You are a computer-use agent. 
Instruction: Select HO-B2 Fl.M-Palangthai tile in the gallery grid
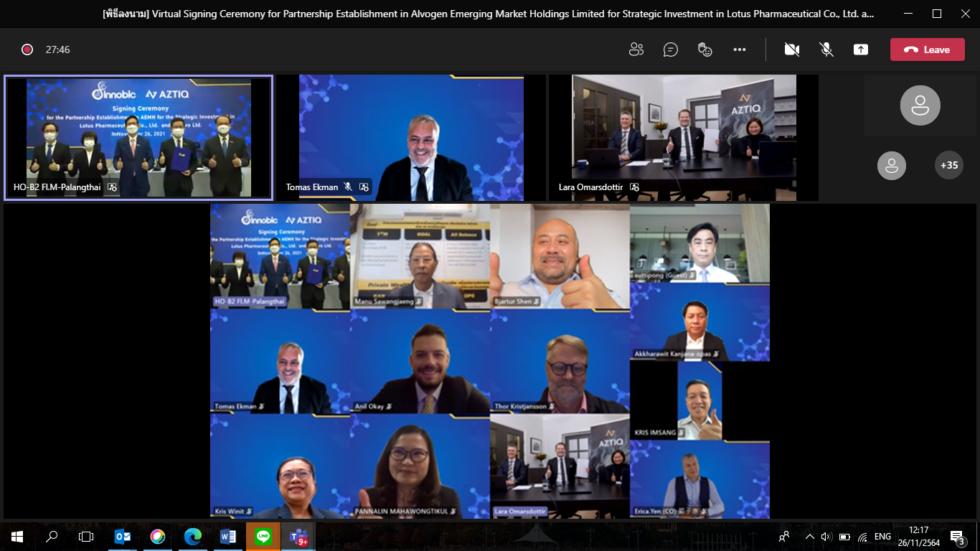[x=280, y=256]
